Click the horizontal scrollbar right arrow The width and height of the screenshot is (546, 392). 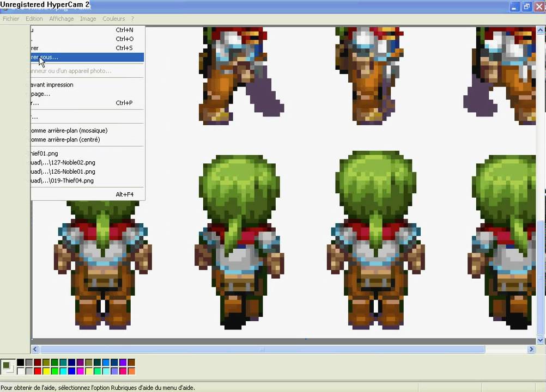tap(531, 349)
